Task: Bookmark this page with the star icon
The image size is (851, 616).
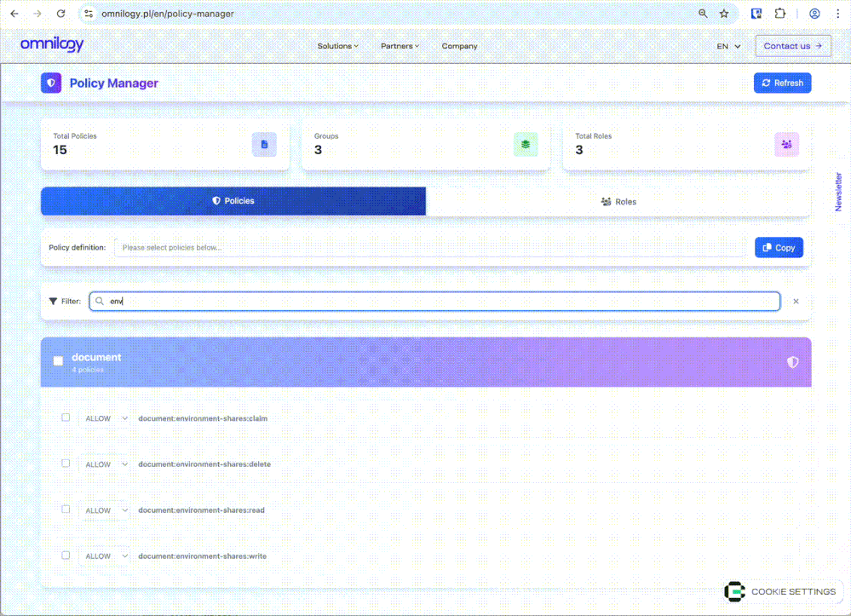Action: [x=724, y=14]
